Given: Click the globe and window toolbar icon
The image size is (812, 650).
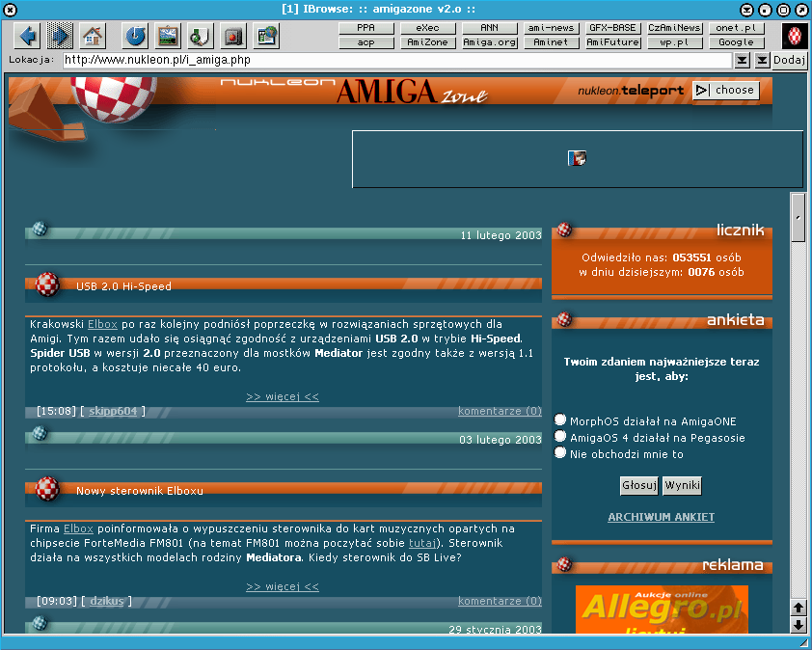Looking at the screenshot, I should pos(266,36).
